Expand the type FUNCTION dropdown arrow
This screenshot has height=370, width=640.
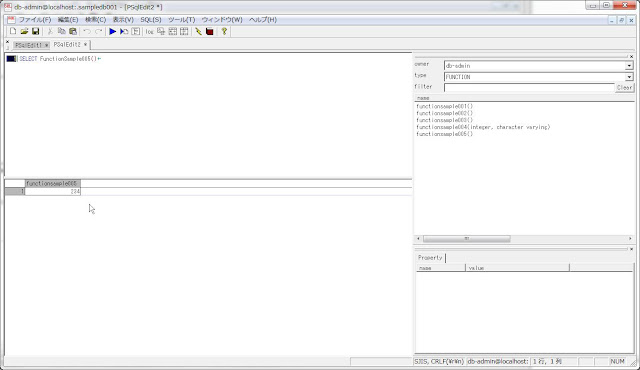[x=629, y=77]
